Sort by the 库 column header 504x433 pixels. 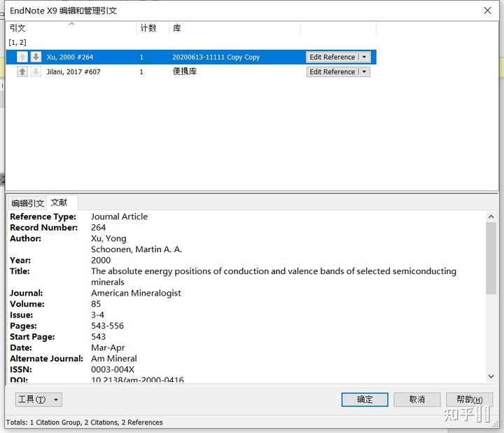tap(234, 28)
